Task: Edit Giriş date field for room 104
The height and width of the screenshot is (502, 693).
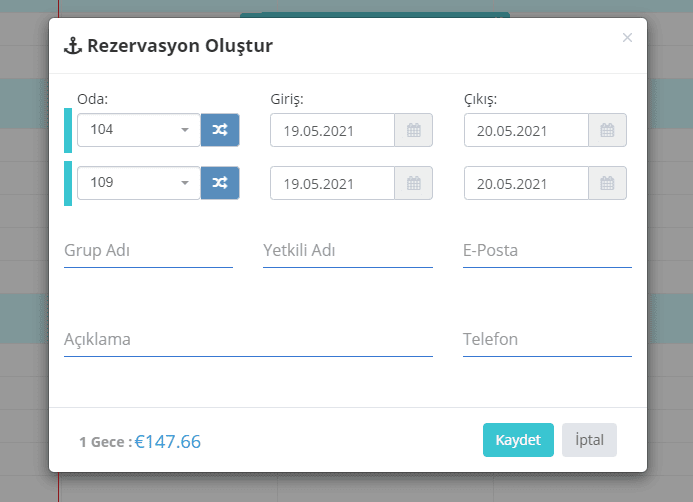Action: click(332, 130)
